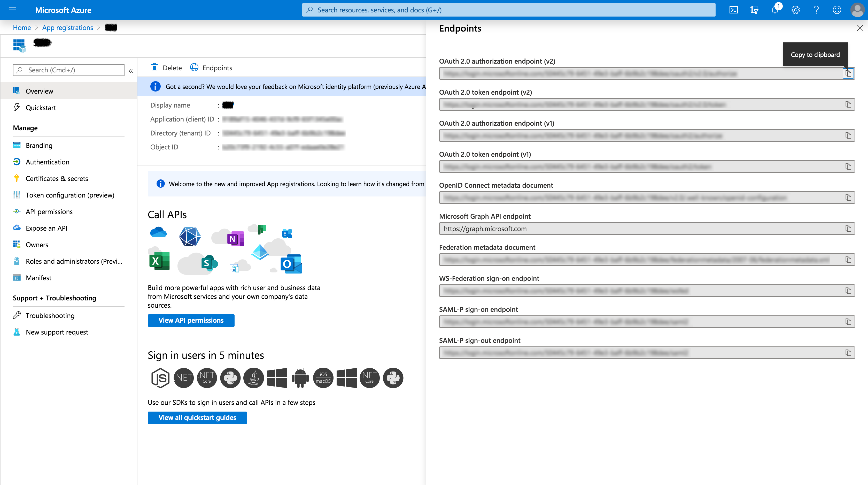Copy the Microsoft Graph API endpoint to clipboard
Screen dimensions: 868x485
click(x=848, y=228)
